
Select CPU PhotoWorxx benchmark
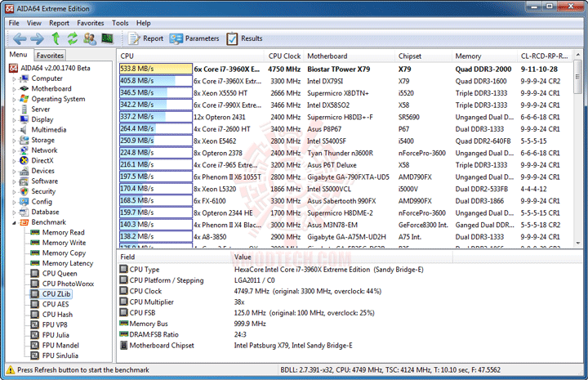[x=62, y=284]
